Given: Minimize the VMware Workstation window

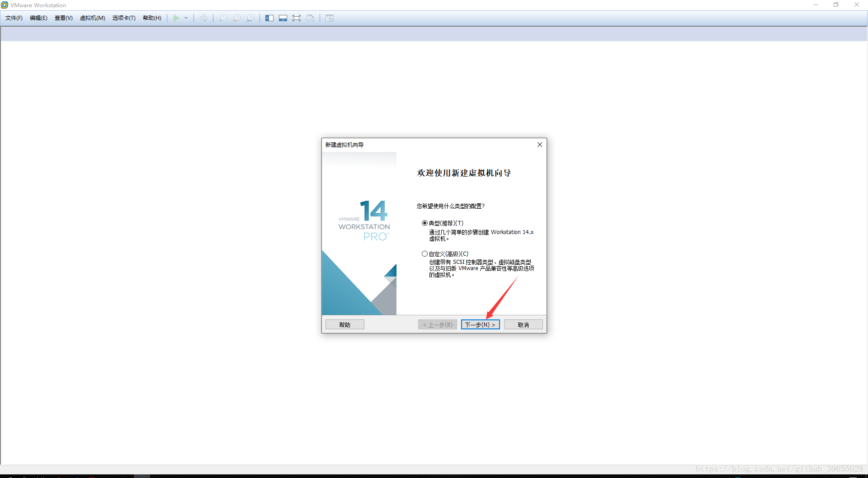Looking at the screenshot, I should pyautogui.click(x=816, y=5).
